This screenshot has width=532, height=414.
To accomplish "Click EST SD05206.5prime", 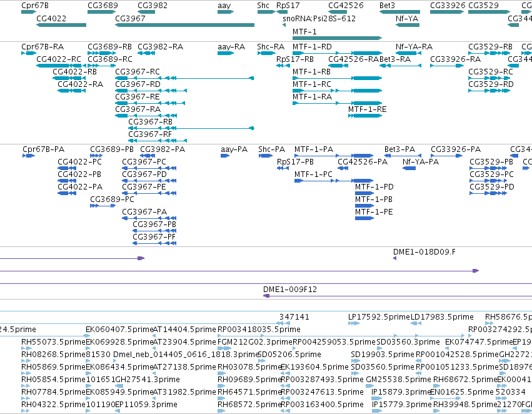I will click(x=289, y=354).
